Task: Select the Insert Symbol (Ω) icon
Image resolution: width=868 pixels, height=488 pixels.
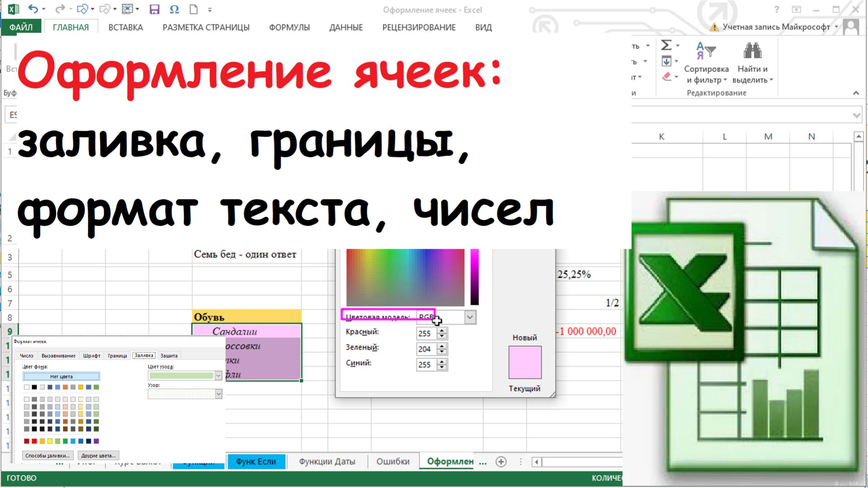Action: coord(174,9)
